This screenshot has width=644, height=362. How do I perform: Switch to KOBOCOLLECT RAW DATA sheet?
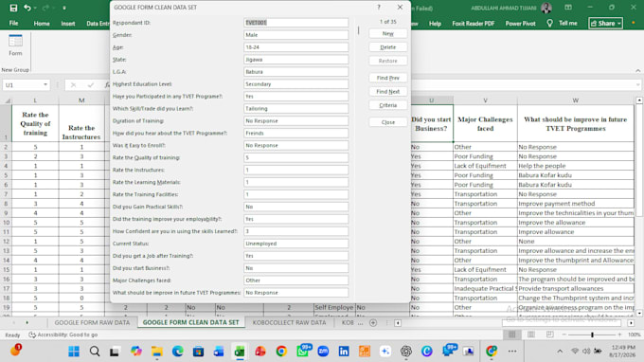289,322
